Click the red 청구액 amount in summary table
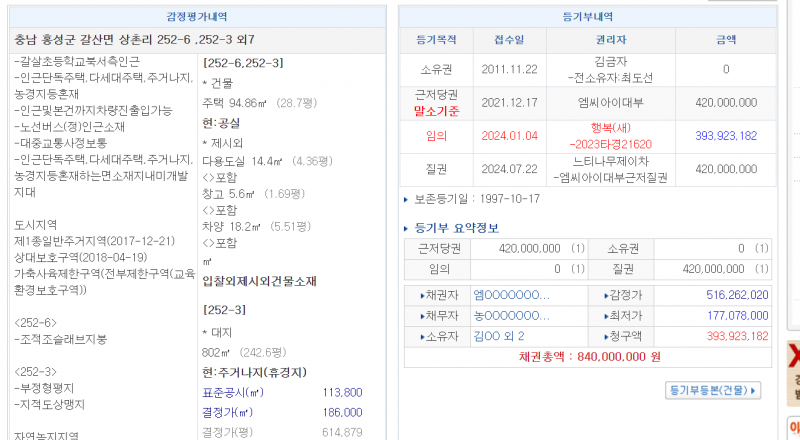The width and height of the screenshot is (800, 440). point(736,335)
